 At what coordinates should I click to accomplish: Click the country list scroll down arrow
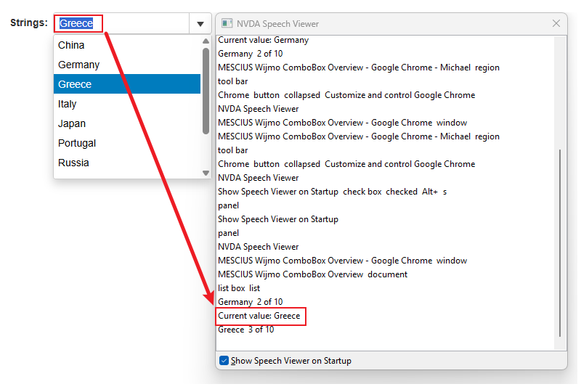click(x=206, y=173)
